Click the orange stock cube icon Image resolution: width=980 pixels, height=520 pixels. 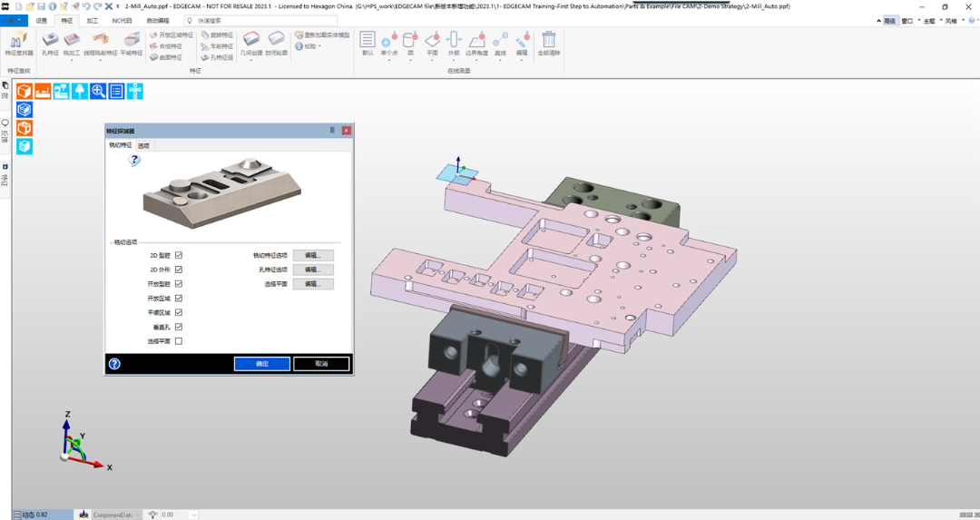click(x=24, y=128)
